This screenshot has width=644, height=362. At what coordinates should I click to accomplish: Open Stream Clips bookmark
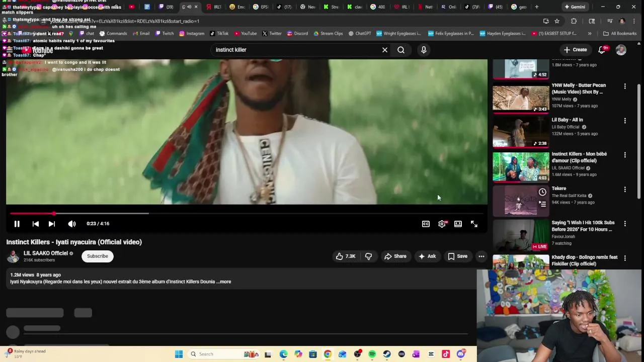(328, 34)
